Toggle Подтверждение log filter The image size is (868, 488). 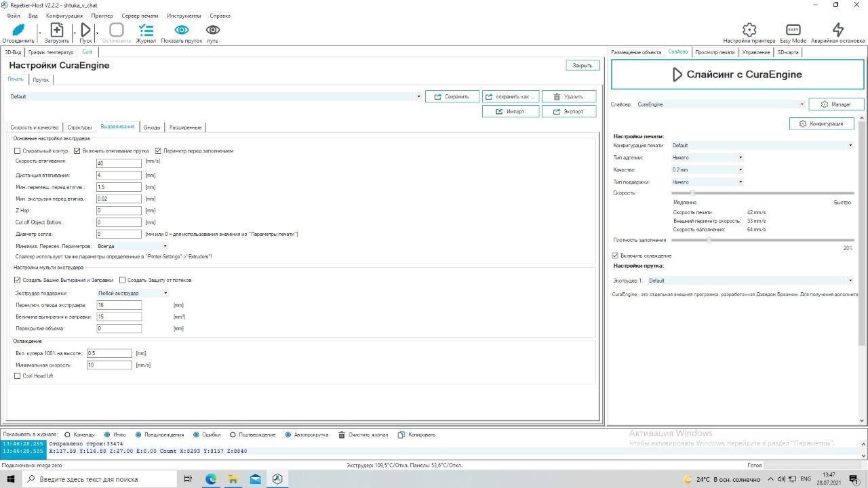pos(233,434)
